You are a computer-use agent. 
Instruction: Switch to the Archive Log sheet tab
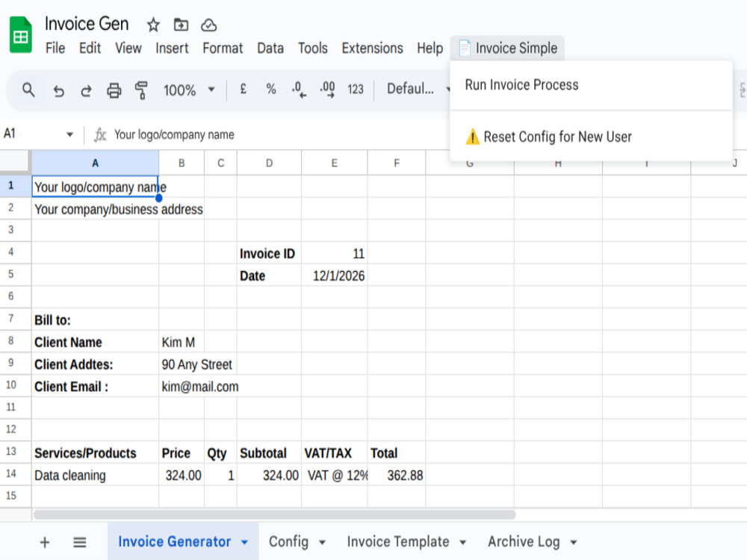[524, 542]
